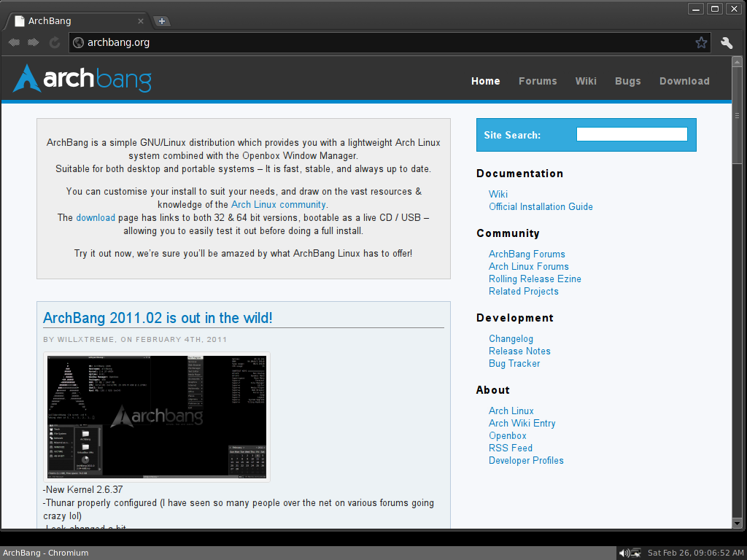Select the ArchBang browser tab
This screenshot has height=560, width=747.
[79, 21]
